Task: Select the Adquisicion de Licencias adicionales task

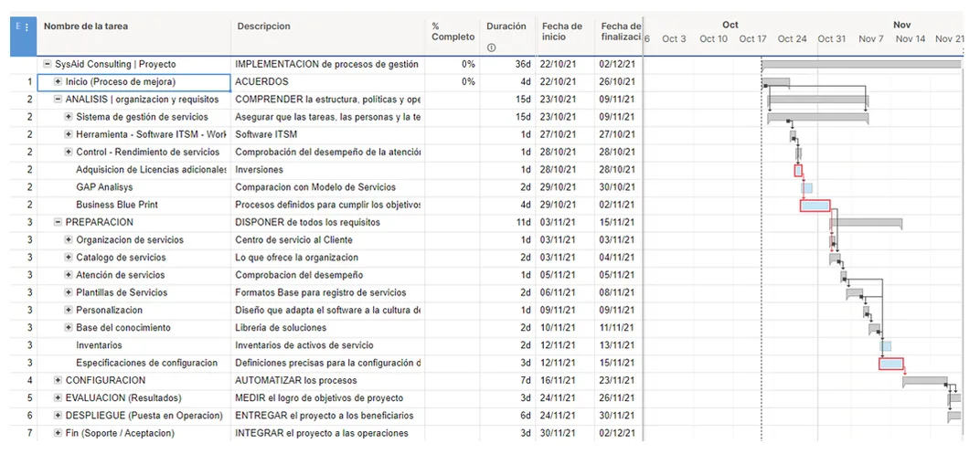Action: pos(151,170)
